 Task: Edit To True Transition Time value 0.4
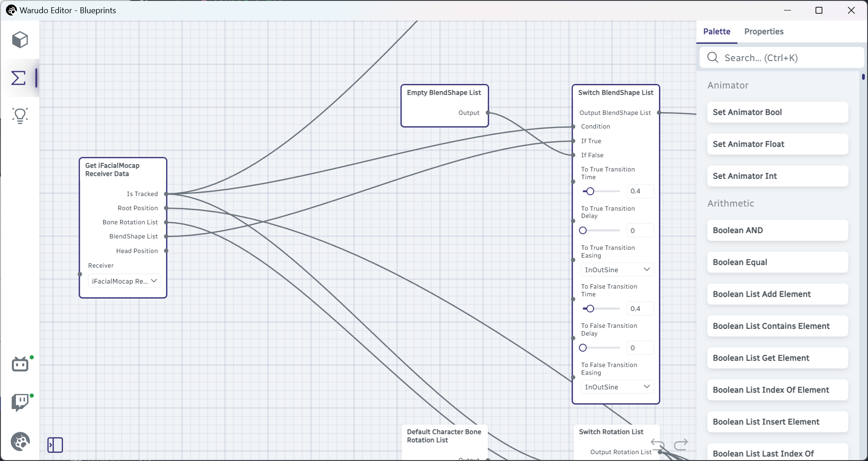point(640,191)
